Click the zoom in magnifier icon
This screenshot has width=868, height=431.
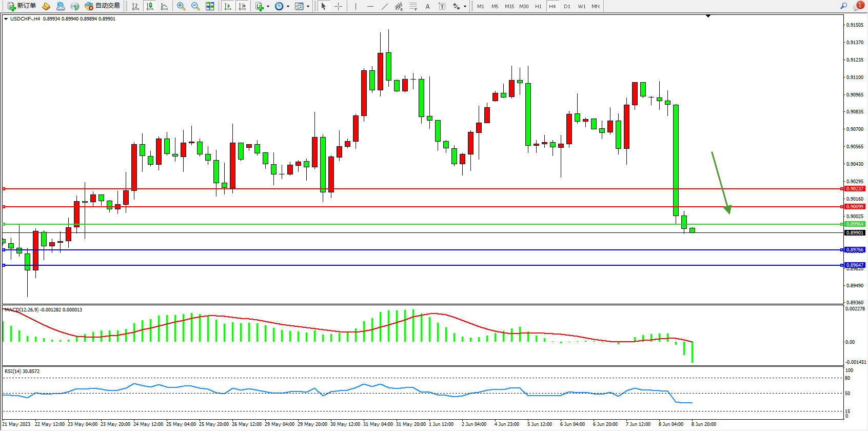click(181, 6)
